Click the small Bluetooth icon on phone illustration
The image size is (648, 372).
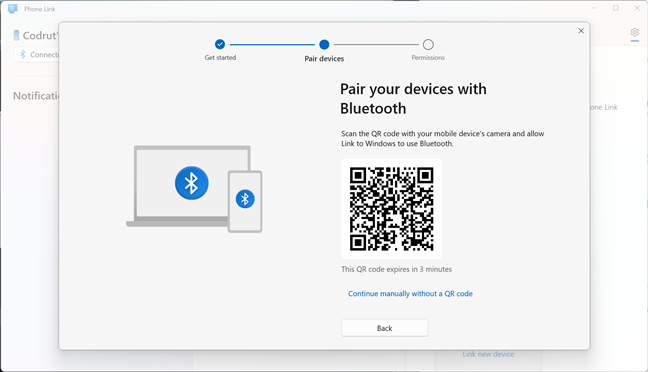[x=245, y=199]
